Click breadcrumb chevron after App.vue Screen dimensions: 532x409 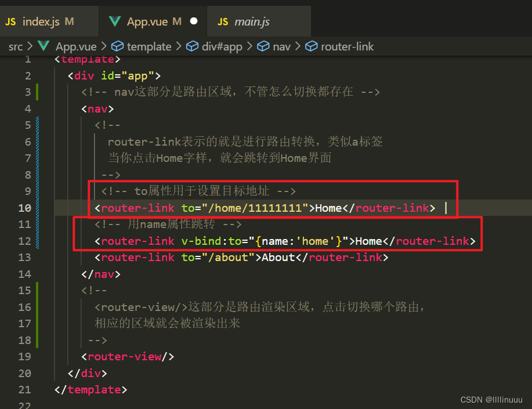103,46
